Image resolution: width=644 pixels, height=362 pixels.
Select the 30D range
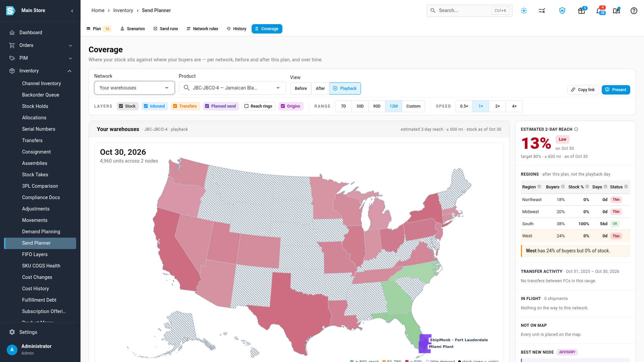tap(360, 106)
